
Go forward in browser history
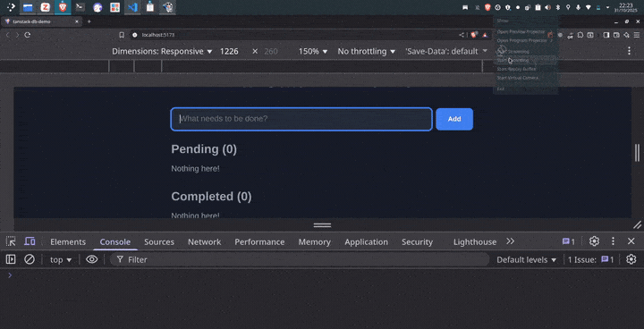tap(17, 35)
